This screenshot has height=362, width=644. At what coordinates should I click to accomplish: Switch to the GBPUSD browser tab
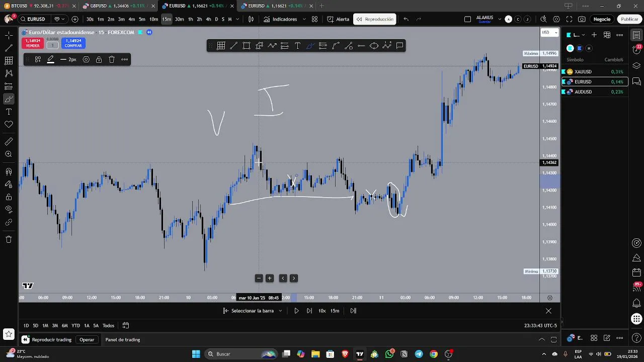tap(118, 6)
